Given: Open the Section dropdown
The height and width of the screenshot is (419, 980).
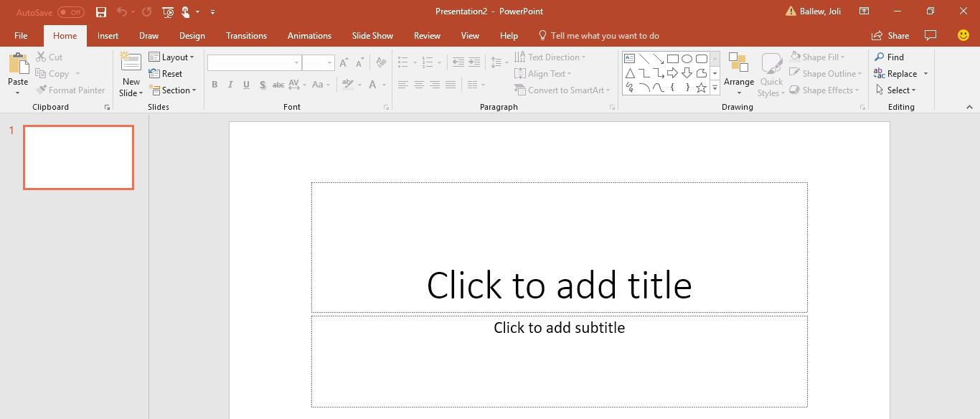Looking at the screenshot, I should tap(174, 90).
